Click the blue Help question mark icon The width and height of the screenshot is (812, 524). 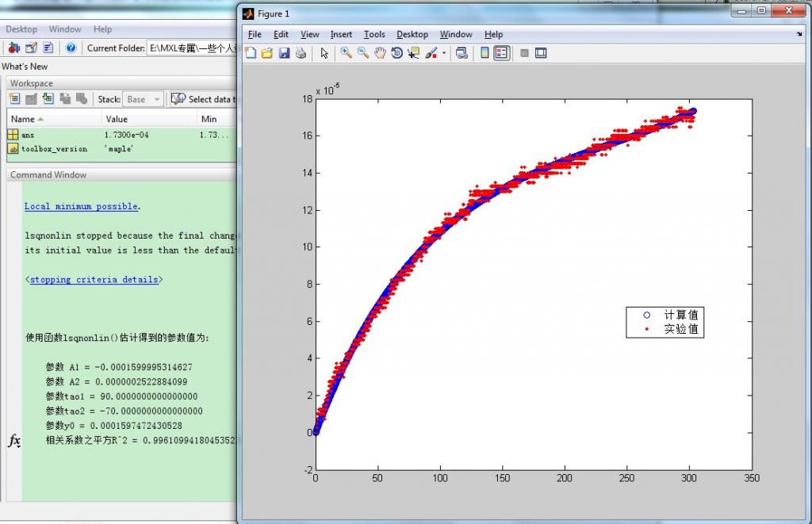click(71, 48)
